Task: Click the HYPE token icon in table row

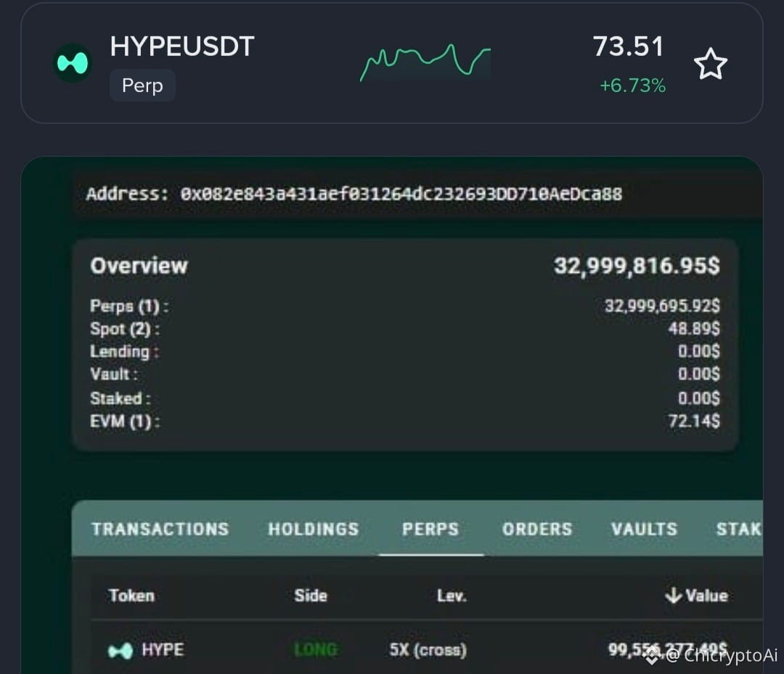Action: [x=121, y=651]
